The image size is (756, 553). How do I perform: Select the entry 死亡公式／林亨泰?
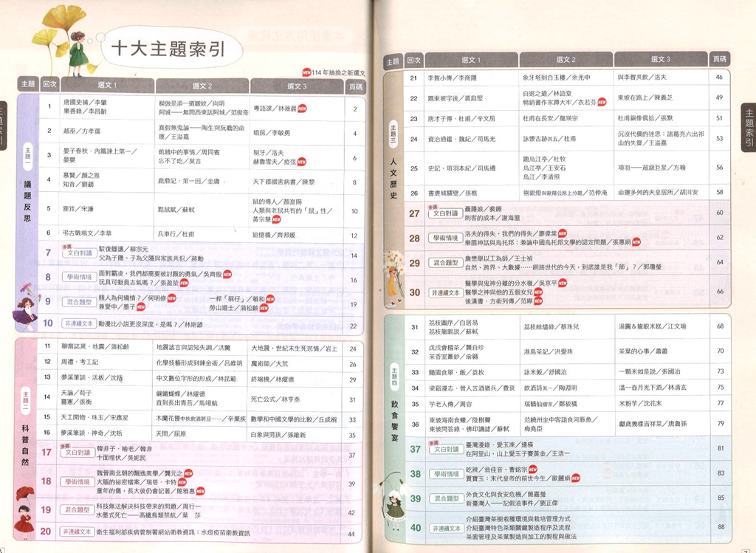click(275, 399)
